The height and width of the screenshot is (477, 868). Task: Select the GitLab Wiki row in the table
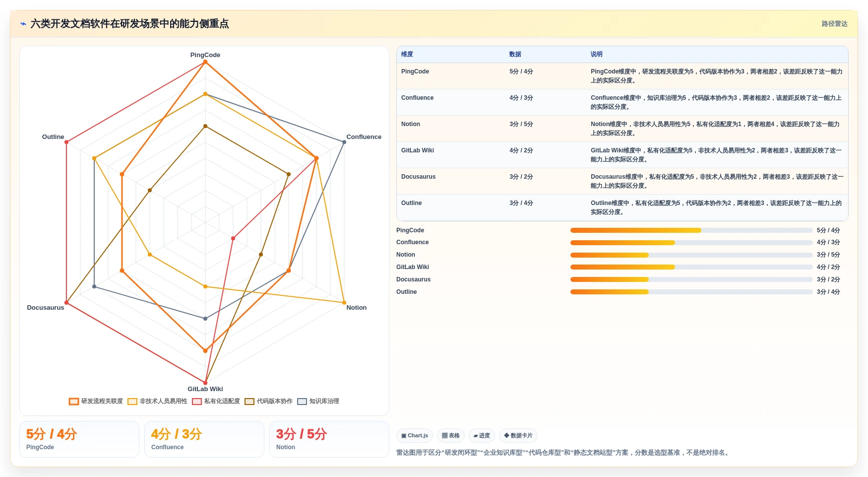pos(622,155)
